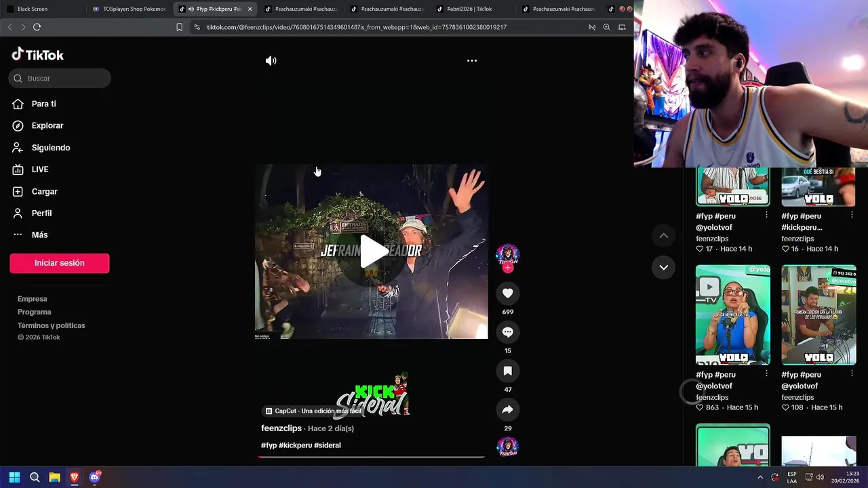Go forward in the browser

[23, 27]
